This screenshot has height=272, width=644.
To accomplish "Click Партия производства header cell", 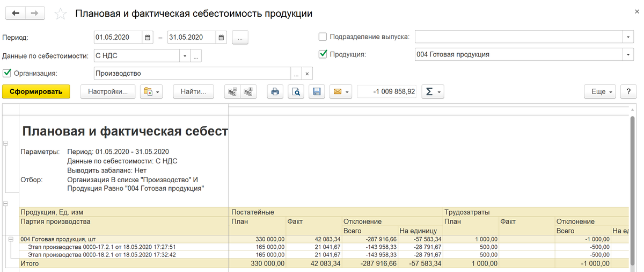I will [x=125, y=226].
